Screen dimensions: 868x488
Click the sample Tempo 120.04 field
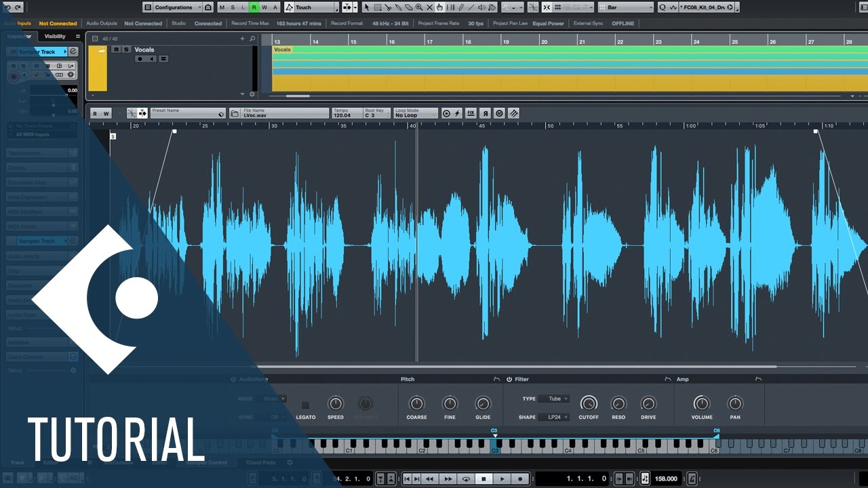pyautogui.click(x=346, y=113)
